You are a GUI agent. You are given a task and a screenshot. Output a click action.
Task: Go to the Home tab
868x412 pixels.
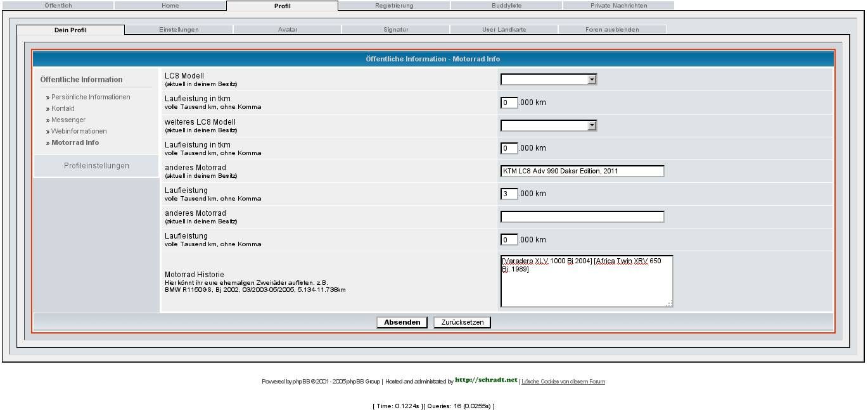coord(170,6)
